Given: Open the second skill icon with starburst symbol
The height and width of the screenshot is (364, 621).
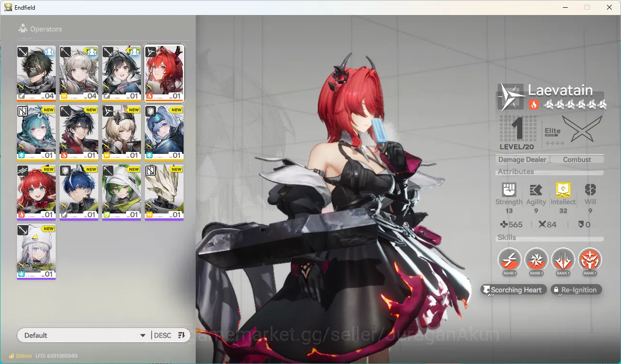Looking at the screenshot, I should click(x=536, y=260).
